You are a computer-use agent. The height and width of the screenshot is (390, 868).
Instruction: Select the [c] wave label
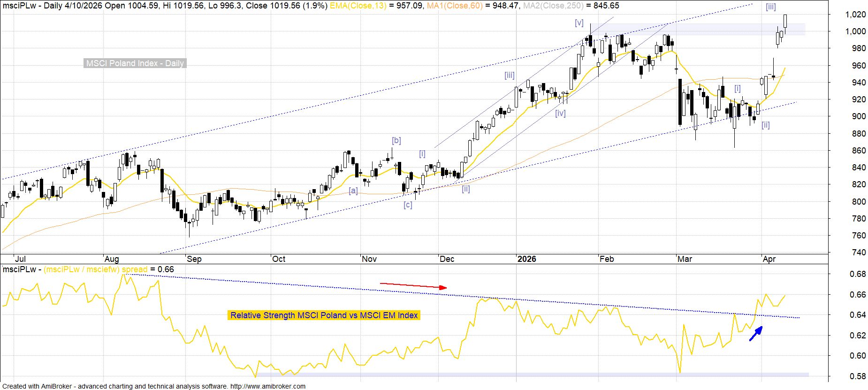(408, 205)
